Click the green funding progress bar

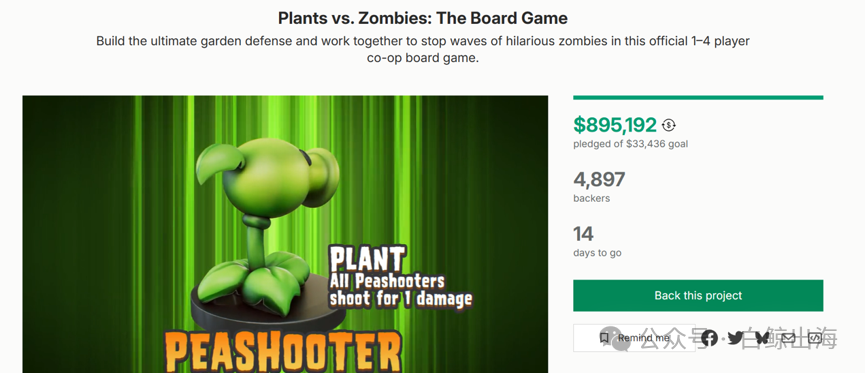(x=698, y=98)
